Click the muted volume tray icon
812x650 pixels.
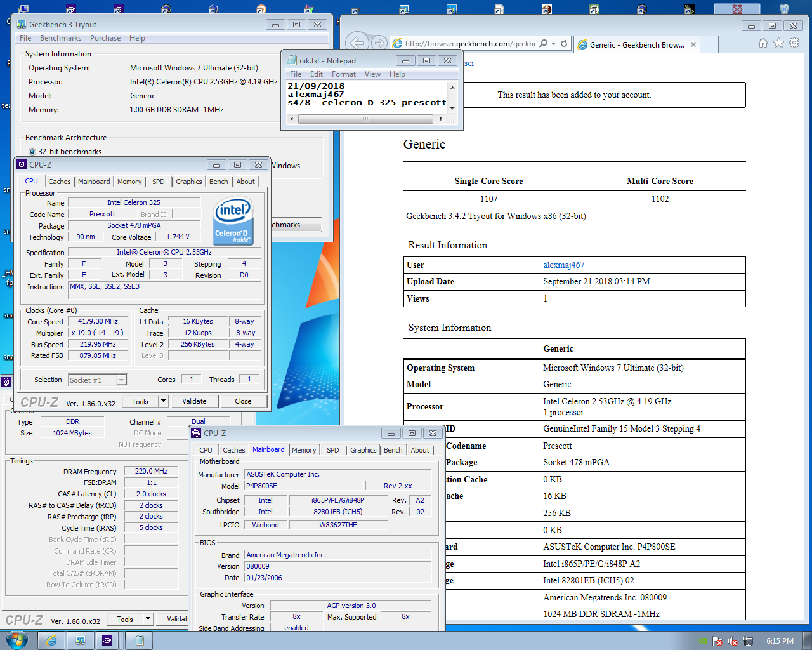click(733, 641)
